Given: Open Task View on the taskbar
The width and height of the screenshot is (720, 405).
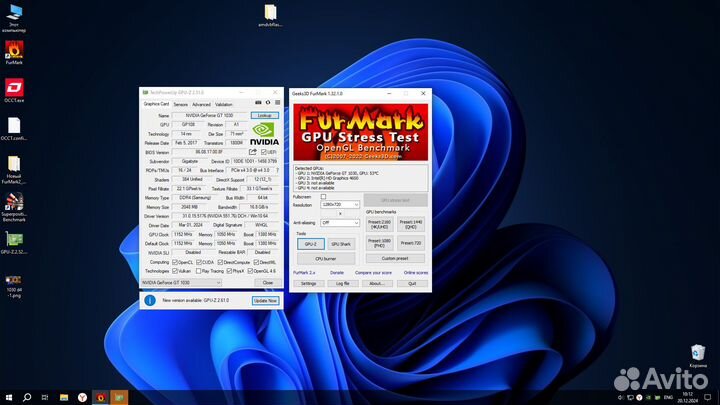Looking at the screenshot, I should click(x=45, y=397).
